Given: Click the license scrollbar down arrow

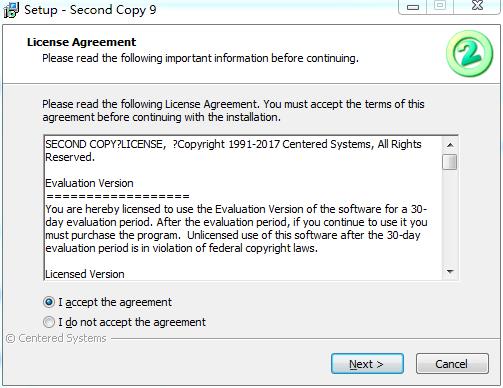Looking at the screenshot, I should (450, 272).
